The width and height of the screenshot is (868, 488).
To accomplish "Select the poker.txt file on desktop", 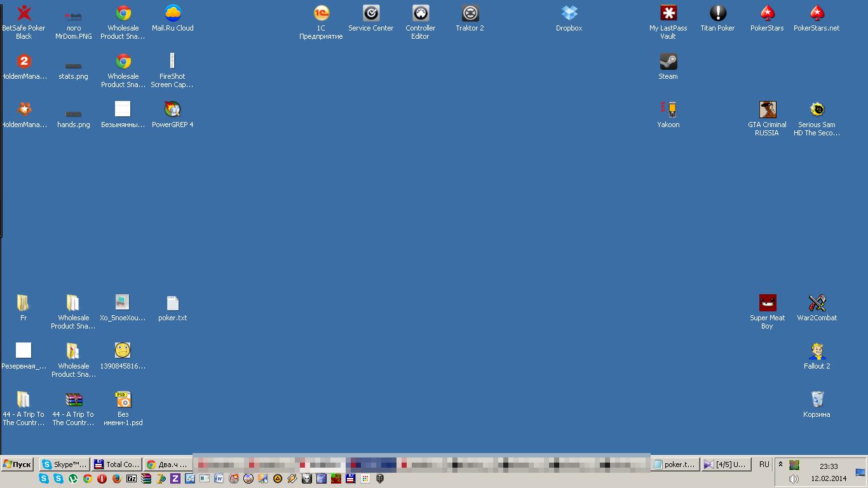I will 173,308.
